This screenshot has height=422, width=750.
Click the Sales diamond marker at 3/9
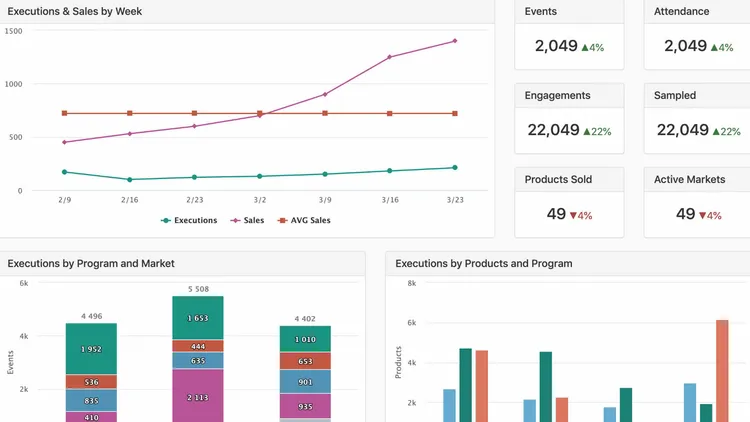tap(325, 95)
